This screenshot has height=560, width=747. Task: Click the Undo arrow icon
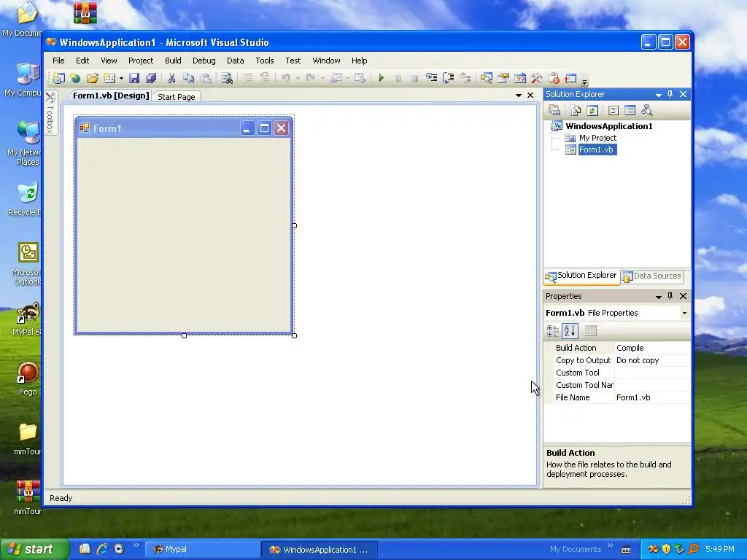pos(286,78)
